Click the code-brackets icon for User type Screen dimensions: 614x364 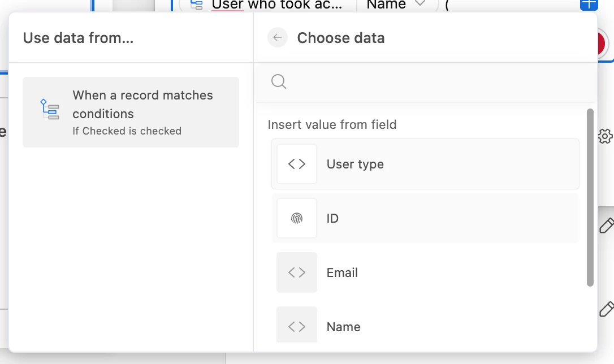click(x=297, y=164)
